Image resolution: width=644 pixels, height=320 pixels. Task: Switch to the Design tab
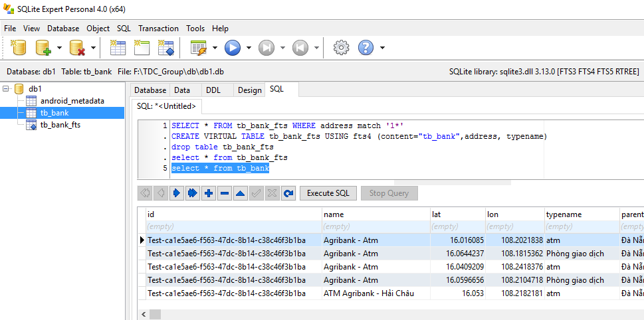[x=249, y=90]
